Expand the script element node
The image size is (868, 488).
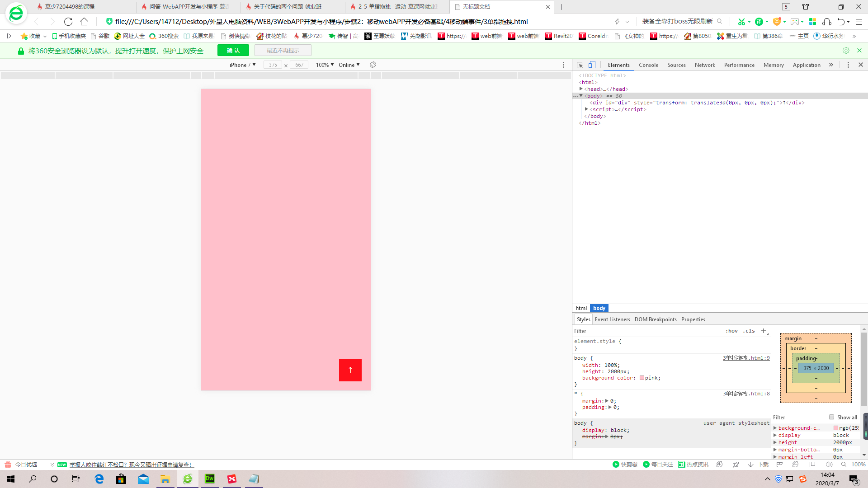pos(586,109)
